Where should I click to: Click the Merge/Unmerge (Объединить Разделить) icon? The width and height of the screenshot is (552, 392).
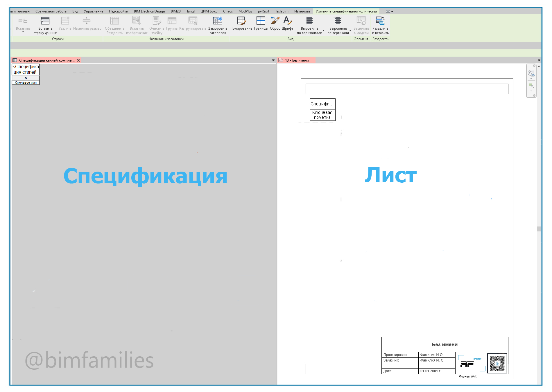pos(114,21)
